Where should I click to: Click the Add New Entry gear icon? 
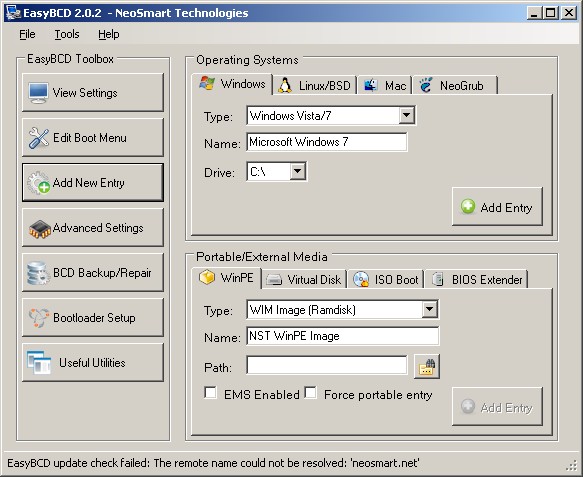click(x=38, y=183)
